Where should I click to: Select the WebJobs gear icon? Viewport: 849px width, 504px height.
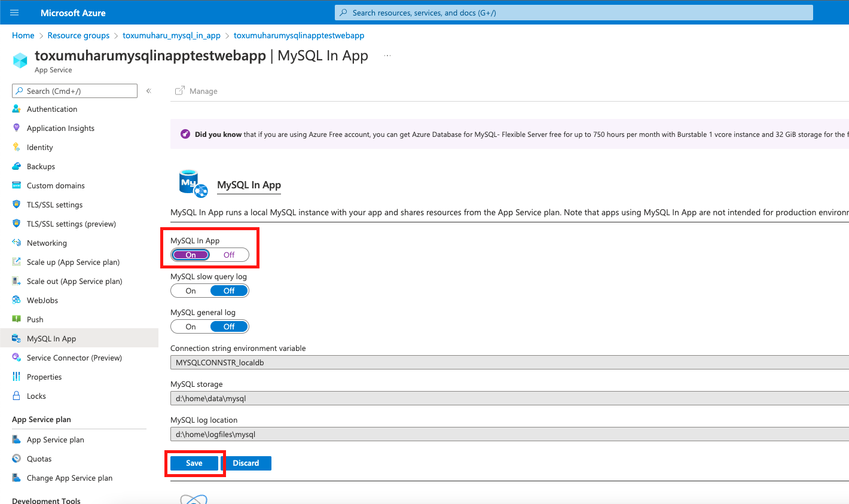16,300
